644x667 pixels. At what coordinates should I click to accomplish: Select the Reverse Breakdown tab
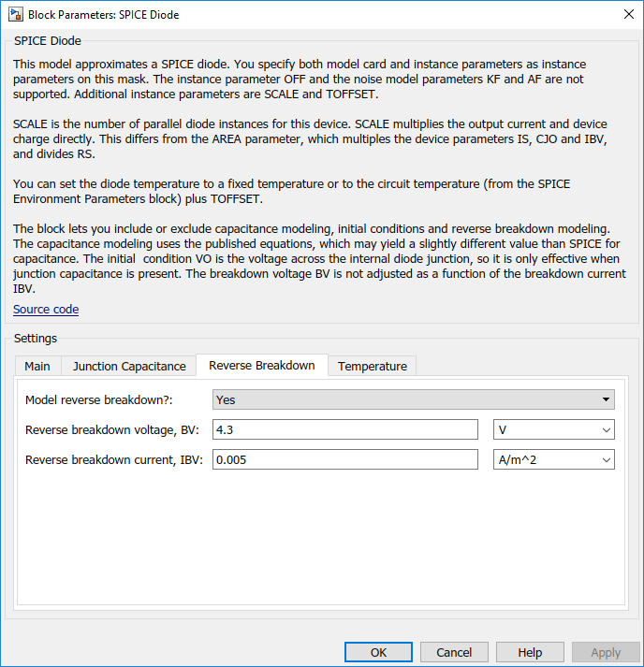coord(262,366)
